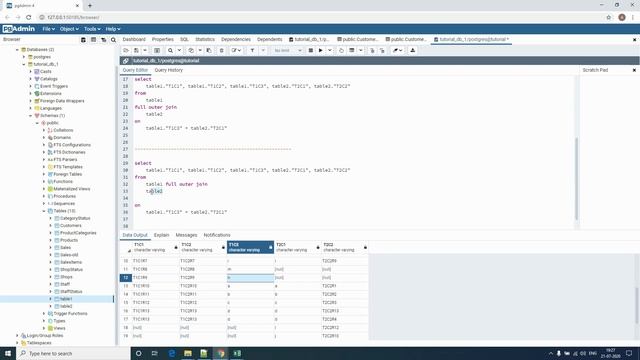Open the Find options dropdown arrow

pos(179,50)
